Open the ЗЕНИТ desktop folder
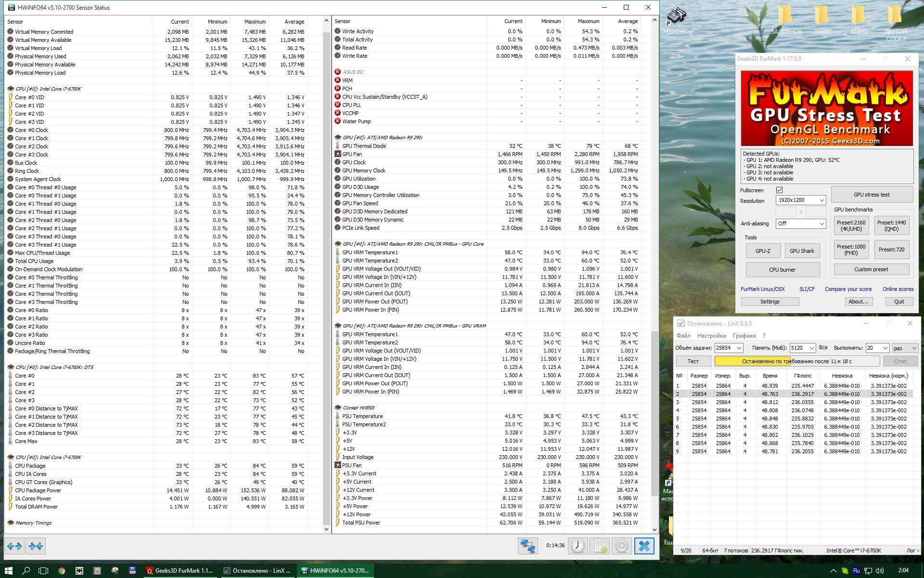This screenshot has height=578, width=924. point(822,21)
